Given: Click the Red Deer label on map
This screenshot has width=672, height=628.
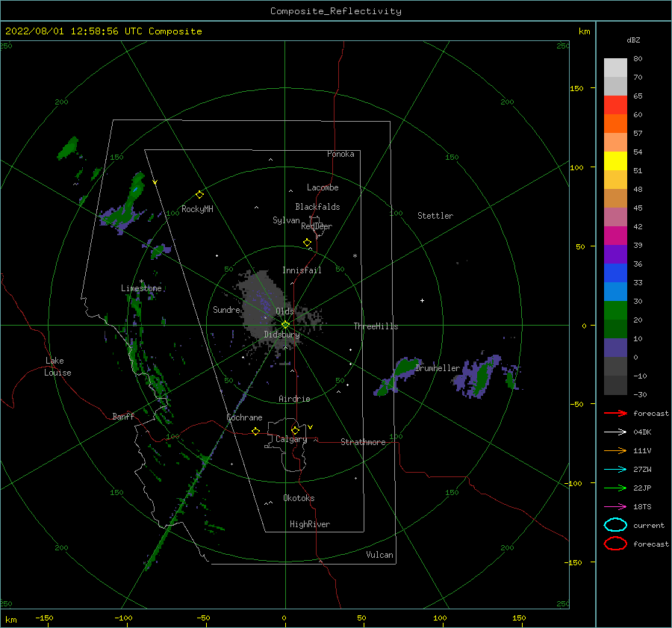Looking at the screenshot, I should 317,226.
